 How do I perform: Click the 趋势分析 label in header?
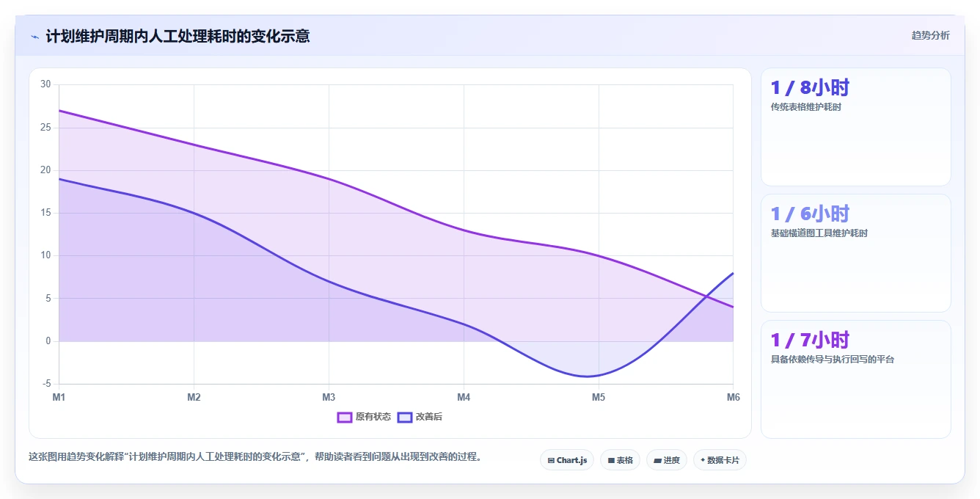pyautogui.click(x=930, y=35)
